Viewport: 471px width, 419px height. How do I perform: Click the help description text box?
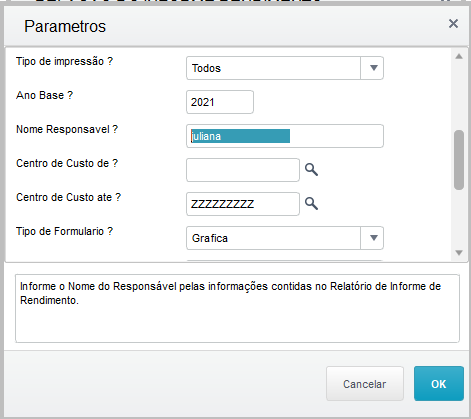pyautogui.click(x=237, y=308)
